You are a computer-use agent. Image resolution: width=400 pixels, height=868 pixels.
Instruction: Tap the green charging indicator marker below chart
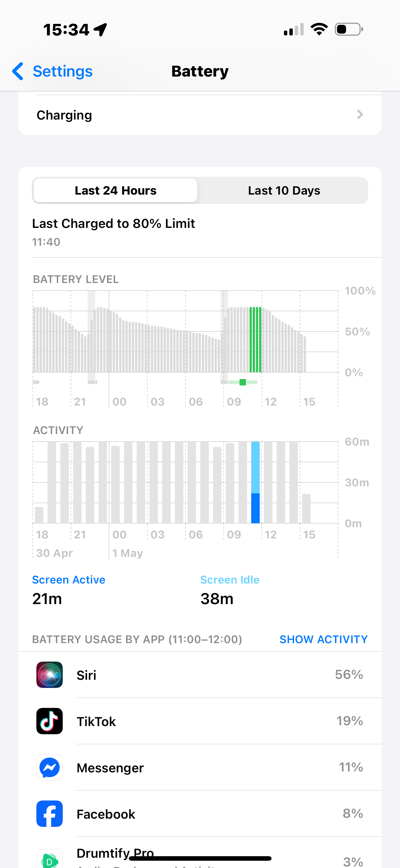[x=242, y=382]
